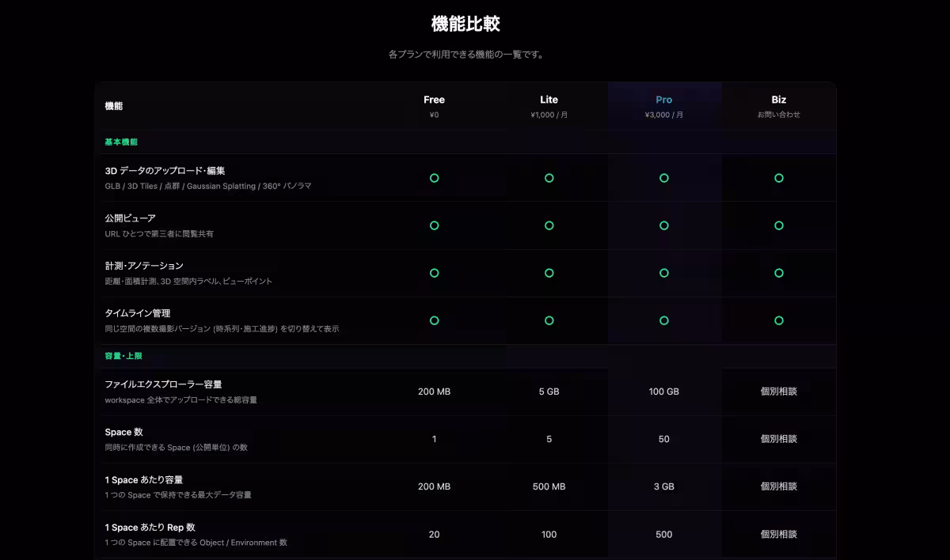Click the Free plan checkmark for 3D データのアップロード・編集
The width and height of the screenshot is (950, 560).
[x=434, y=178]
